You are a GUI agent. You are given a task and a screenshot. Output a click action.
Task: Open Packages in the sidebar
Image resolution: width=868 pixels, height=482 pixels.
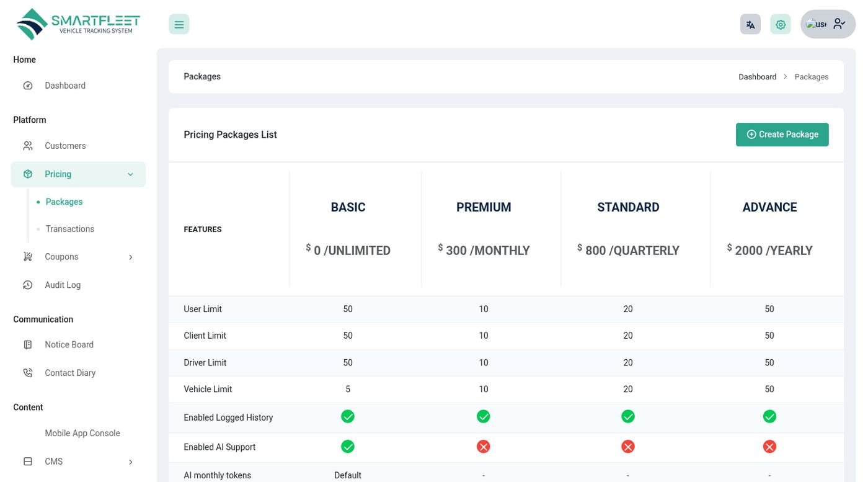coord(64,202)
